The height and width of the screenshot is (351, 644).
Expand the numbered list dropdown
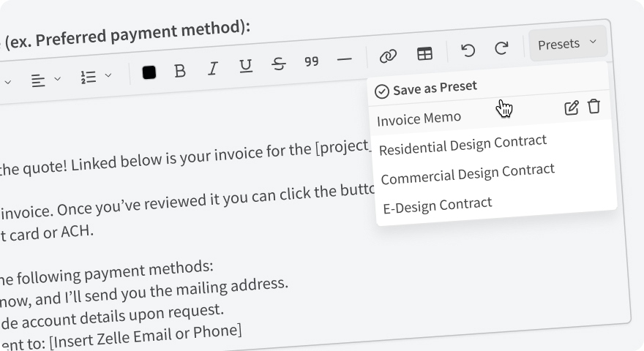pos(96,76)
